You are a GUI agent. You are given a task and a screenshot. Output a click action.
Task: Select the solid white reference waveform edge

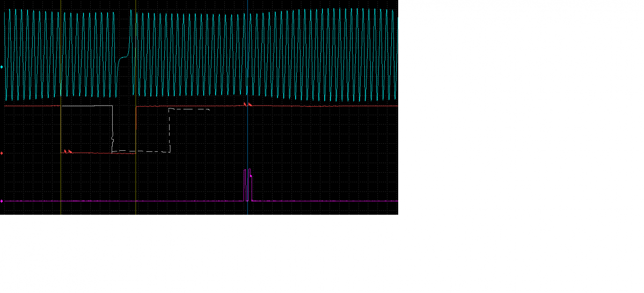click(x=112, y=129)
